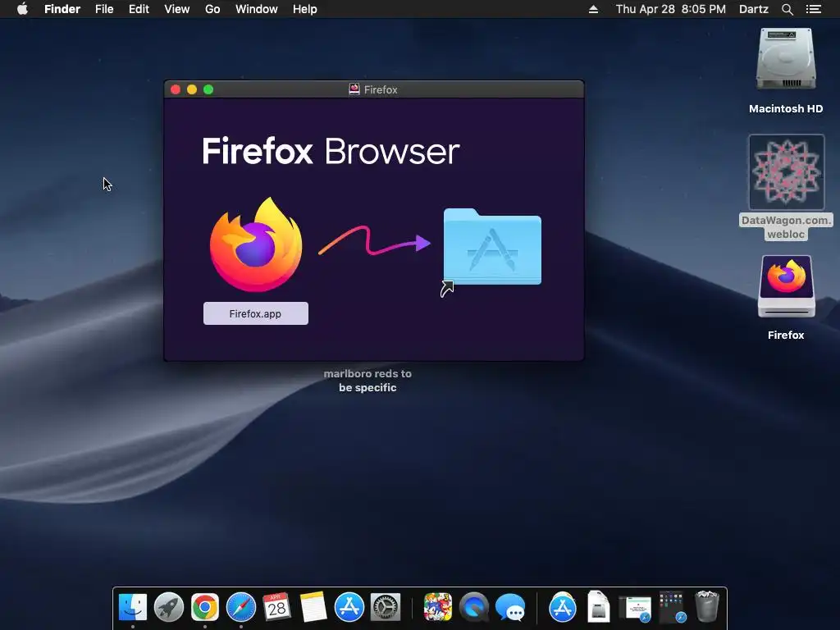Open the View menu
This screenshot has height=630, width=840.
pyautogui.click(x=177, y=9)
